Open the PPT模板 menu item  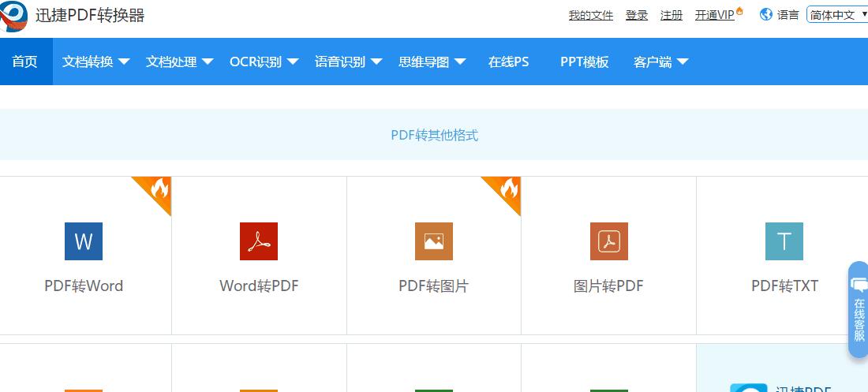tap(585, 62)
